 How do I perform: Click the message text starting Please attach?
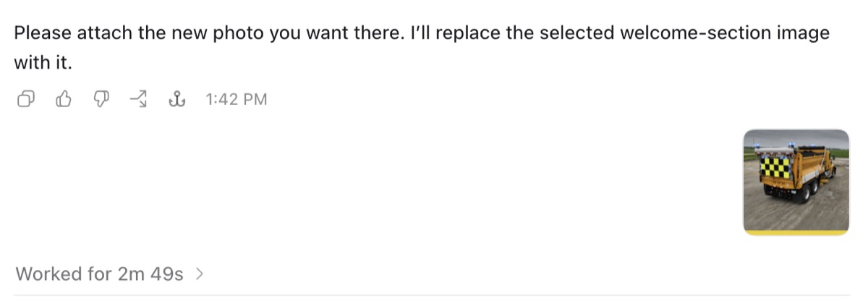422,48
